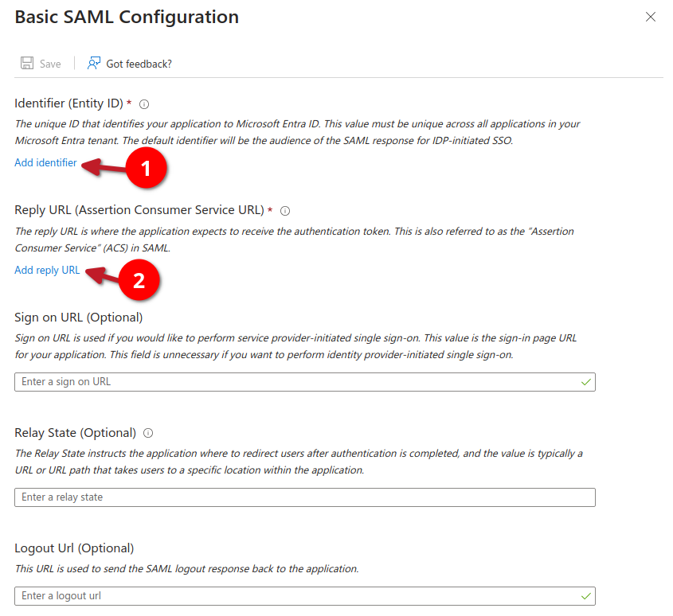Open info tooltip beside Identifier (Entity ID)
This screenshot has height=616, width=673.
[144, 104]
